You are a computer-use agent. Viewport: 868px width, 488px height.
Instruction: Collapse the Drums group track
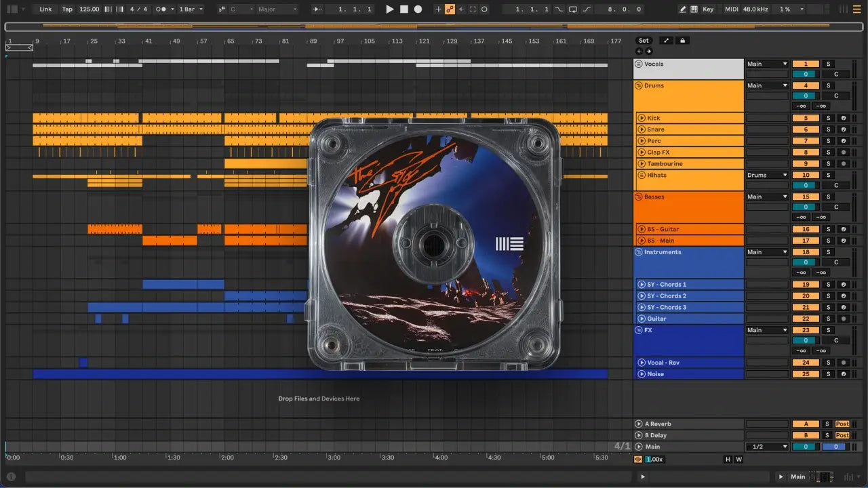click(638, 86)
